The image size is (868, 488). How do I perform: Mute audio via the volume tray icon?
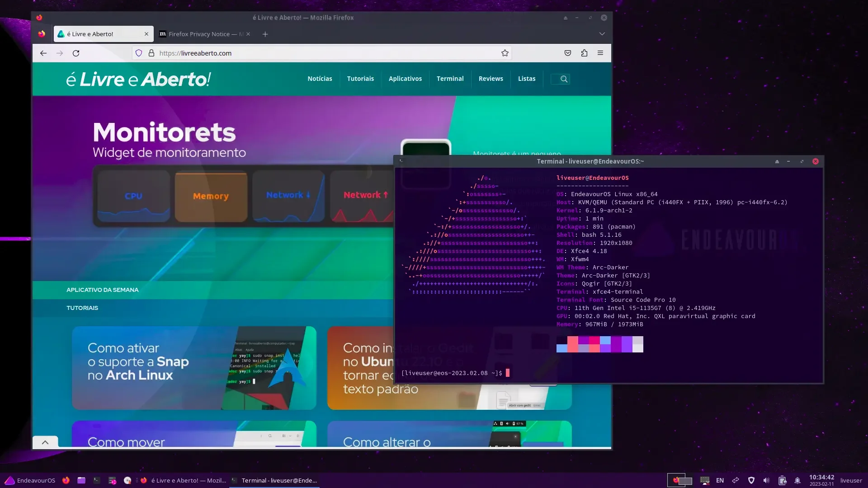(x=766, y=480)
